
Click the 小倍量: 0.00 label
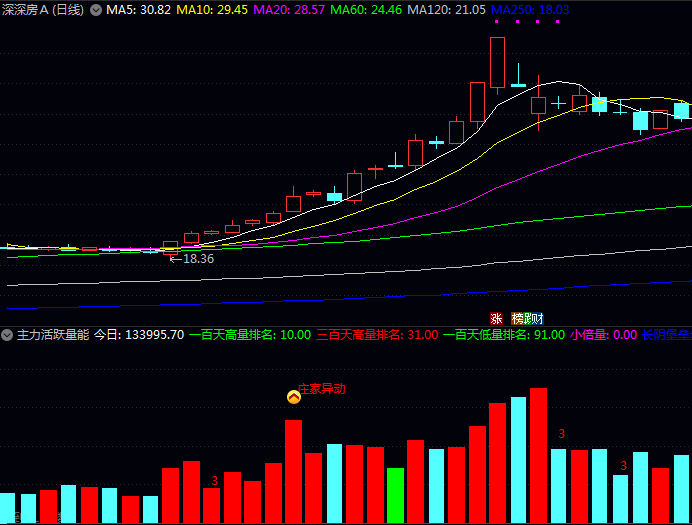point(604,335)
